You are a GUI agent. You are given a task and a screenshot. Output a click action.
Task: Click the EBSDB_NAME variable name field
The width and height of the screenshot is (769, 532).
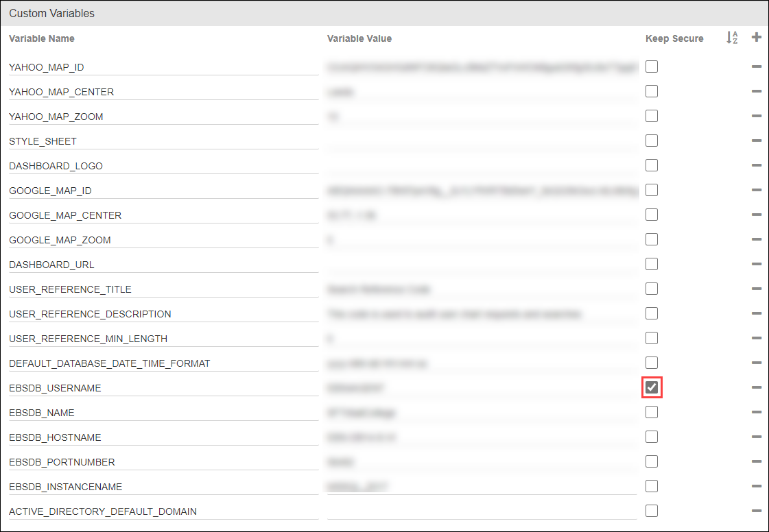click(162, 413)
